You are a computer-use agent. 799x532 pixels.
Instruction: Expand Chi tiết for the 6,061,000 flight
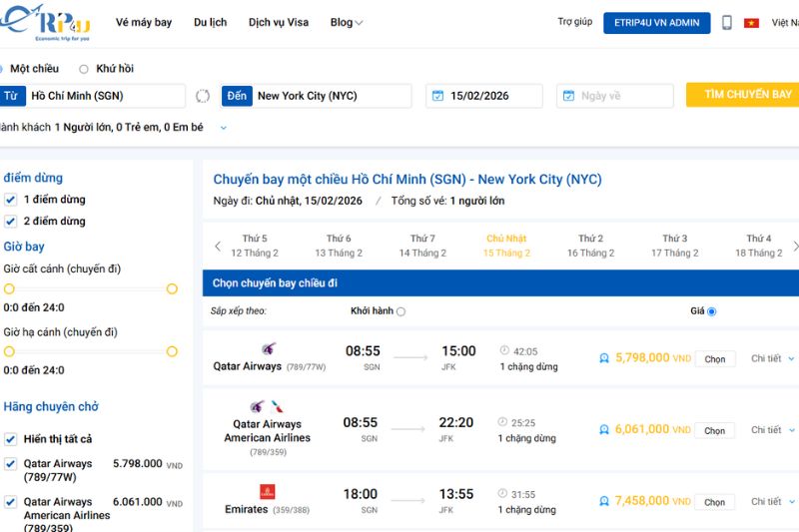[x=772, y=430]
